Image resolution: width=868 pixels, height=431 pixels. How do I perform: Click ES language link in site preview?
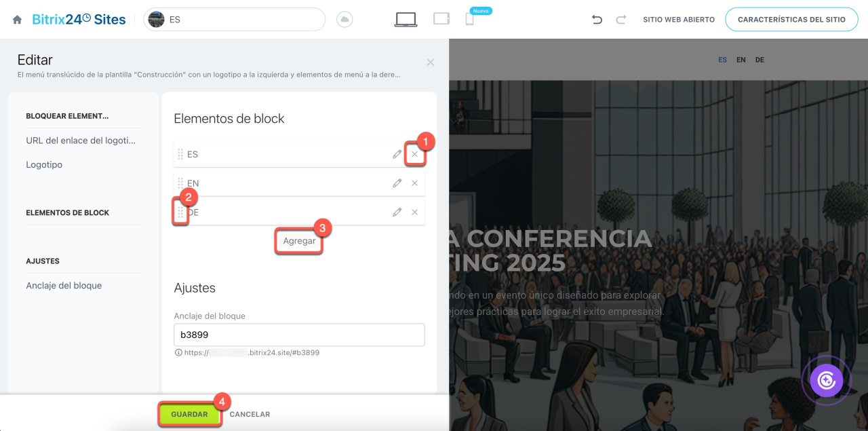pyautogui.click(x=723, y=60)
